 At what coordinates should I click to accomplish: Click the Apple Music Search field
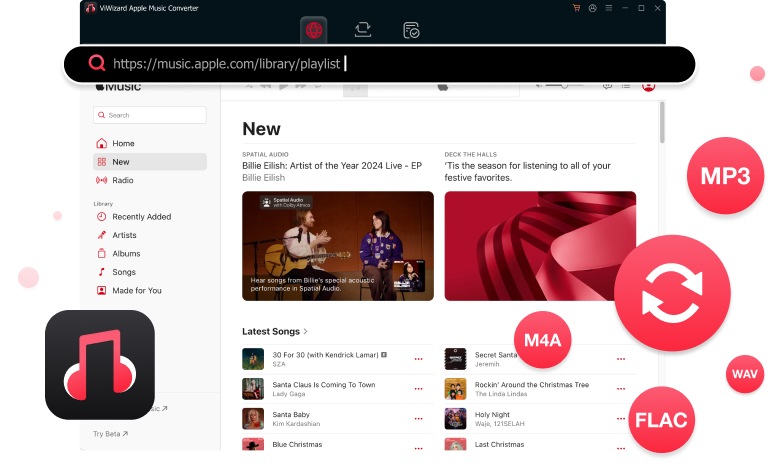click(150, 115)
